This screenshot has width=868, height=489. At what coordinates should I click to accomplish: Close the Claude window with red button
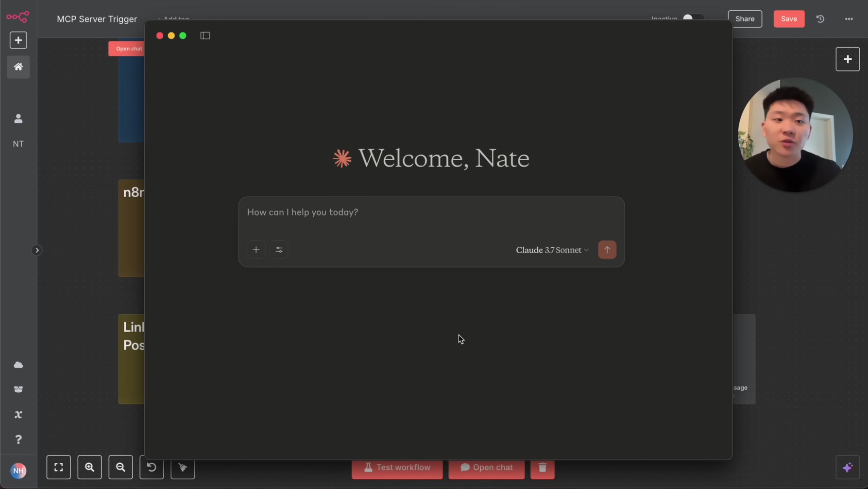160,35
